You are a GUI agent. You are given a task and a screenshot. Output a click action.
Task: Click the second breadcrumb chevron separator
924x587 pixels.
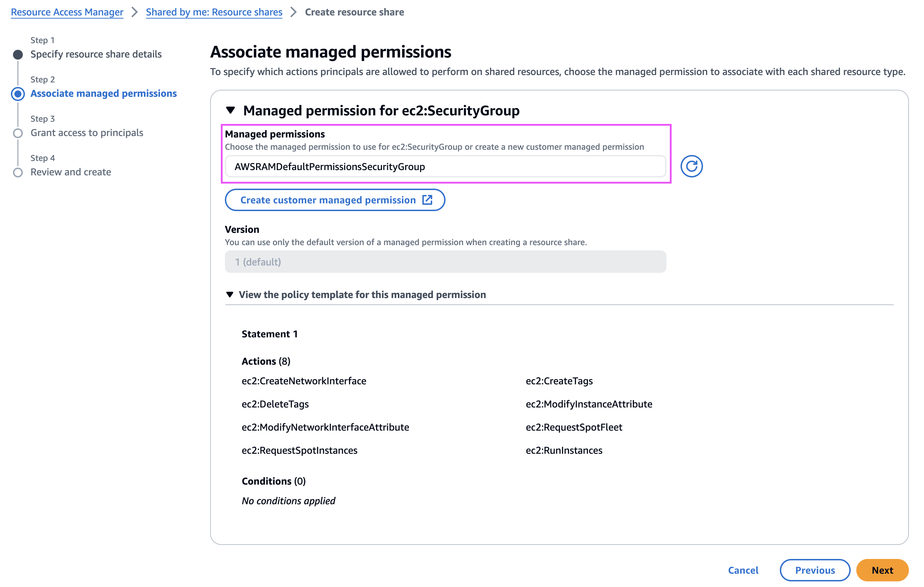point(294,12)
